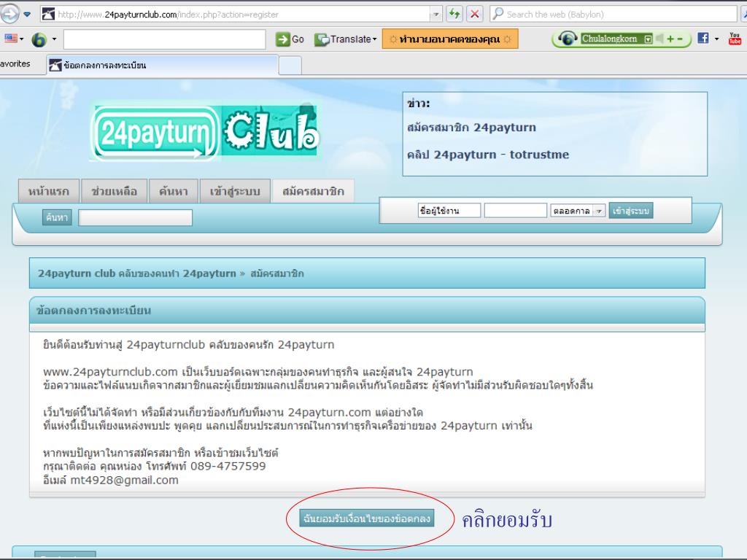Viewport: 747px width, 560px height.
Task: Click the green refresh page icon
Action: 455,14
